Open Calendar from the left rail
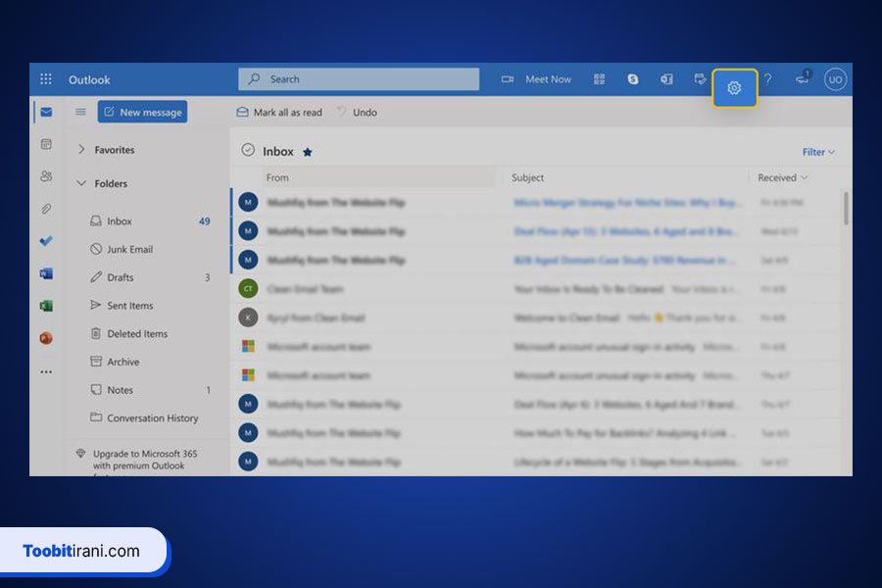This screenshot has height=588, width=882. pyautogui.click(x=46, y=144)
